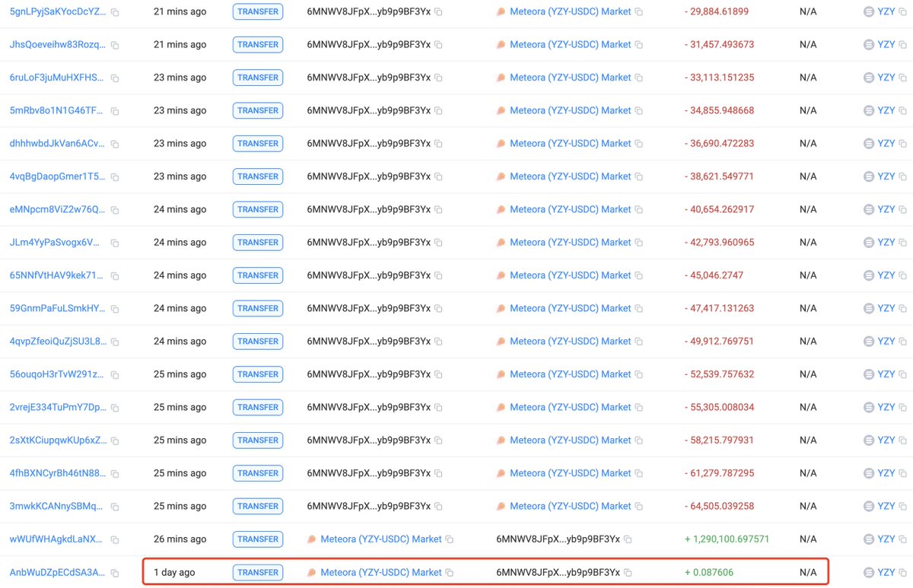Copy signature 5gnLPyjSaKYocDcYZ... with its copy icon
Screen dimensions: 913x588
[115, 13]
